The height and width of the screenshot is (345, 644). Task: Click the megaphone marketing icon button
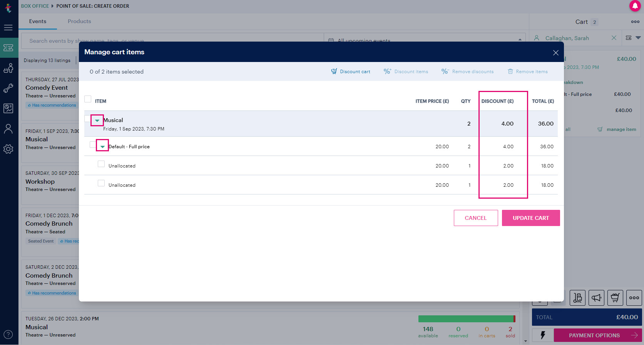tap(596, 298)
